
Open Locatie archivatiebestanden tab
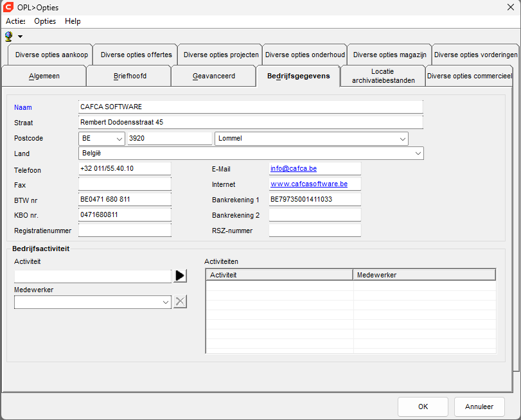pyautogui.click(x=383, y=76)
